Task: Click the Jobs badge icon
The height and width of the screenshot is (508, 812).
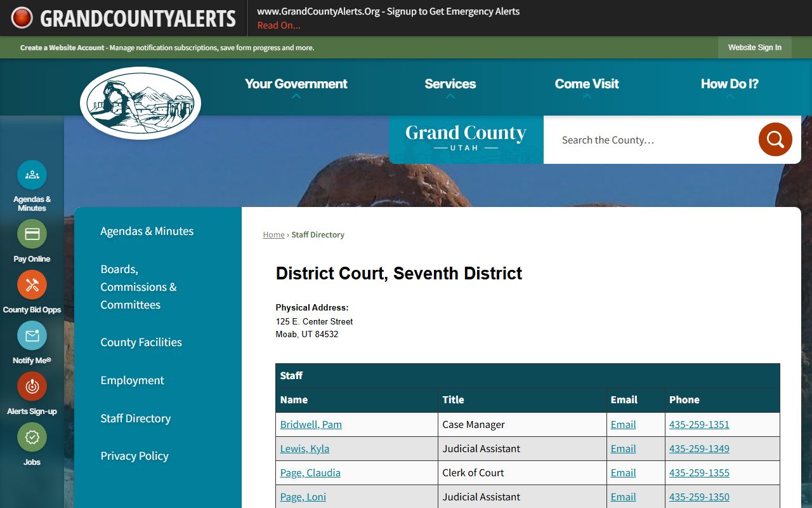Action: pyautogui.click(x=32, y=437)
